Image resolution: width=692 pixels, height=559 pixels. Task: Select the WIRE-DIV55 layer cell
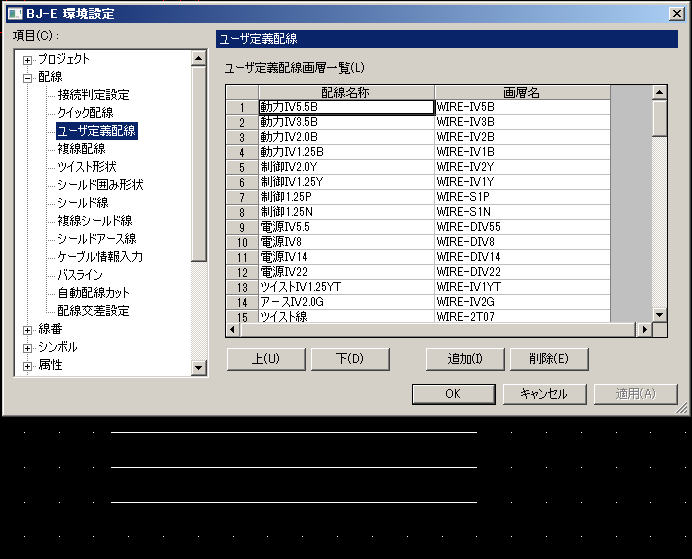[523, 227]
